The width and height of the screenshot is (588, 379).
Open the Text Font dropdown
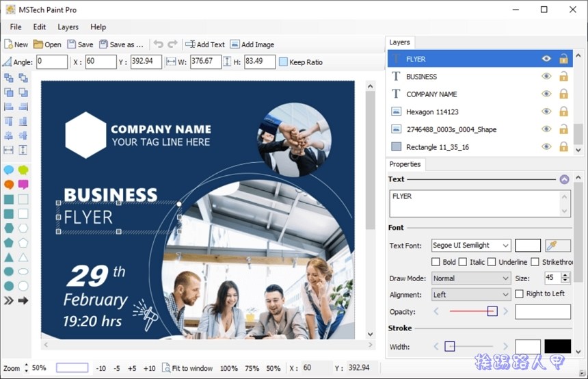pyautogui.click(x=471, y=246)
